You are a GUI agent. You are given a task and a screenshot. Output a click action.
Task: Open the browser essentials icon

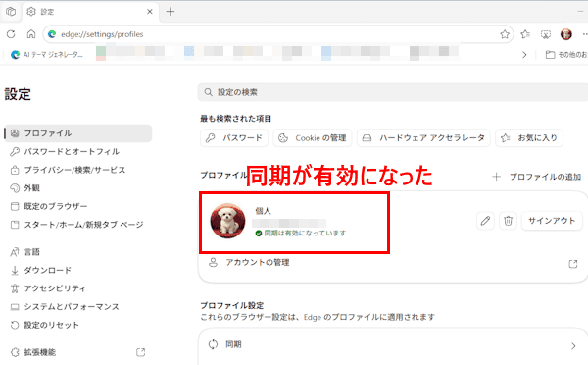click(x=546, y=34)
